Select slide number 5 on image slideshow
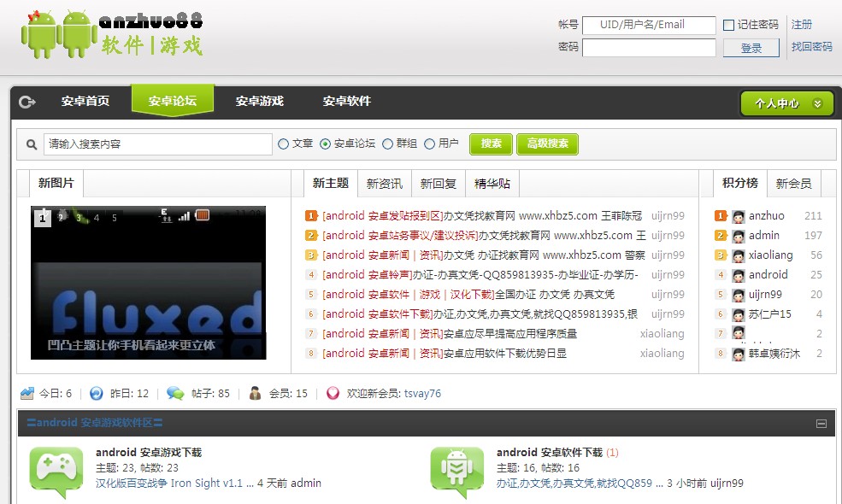 (x=115, y=217)
